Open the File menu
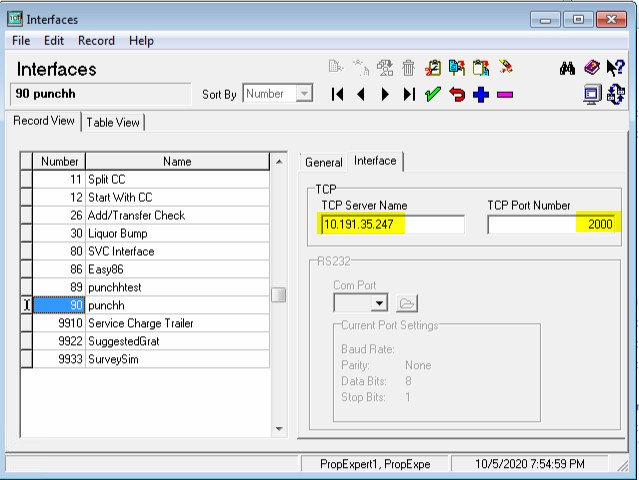 pyautogui.click(x=21, y=41)
